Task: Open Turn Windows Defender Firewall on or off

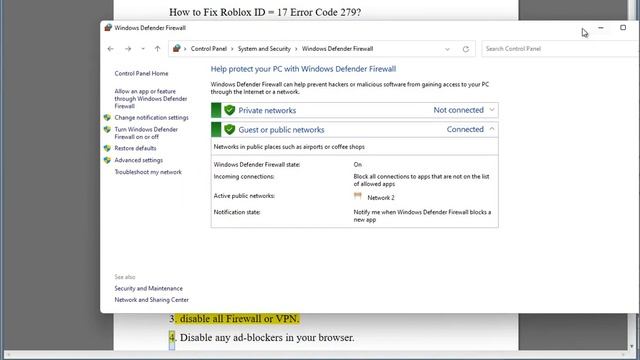Action: click(146, 133)
